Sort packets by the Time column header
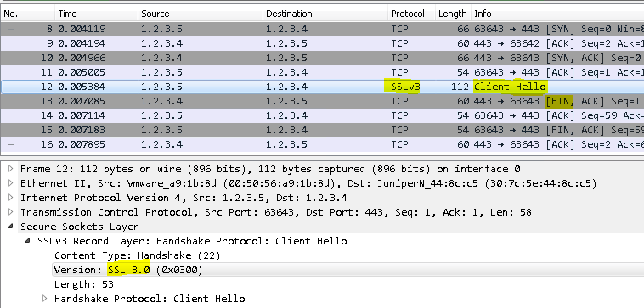The width and height of the screenshot is (644, 308). coord(97,14)
